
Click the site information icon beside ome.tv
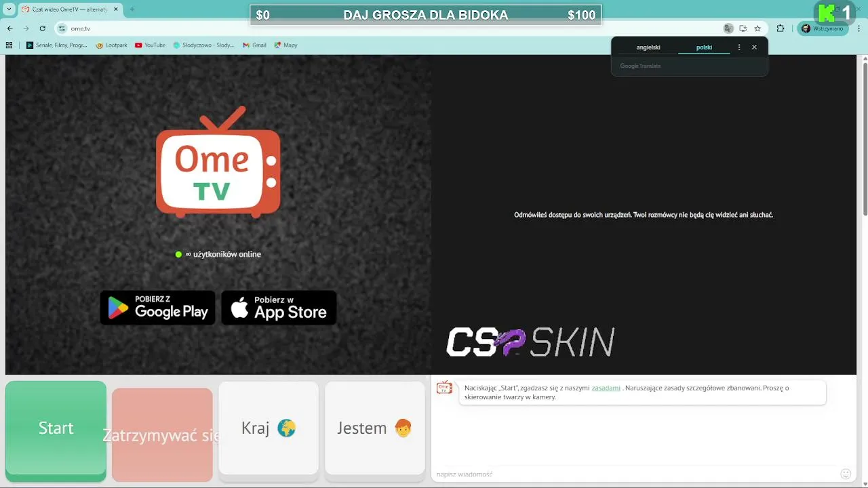point(62,28)
